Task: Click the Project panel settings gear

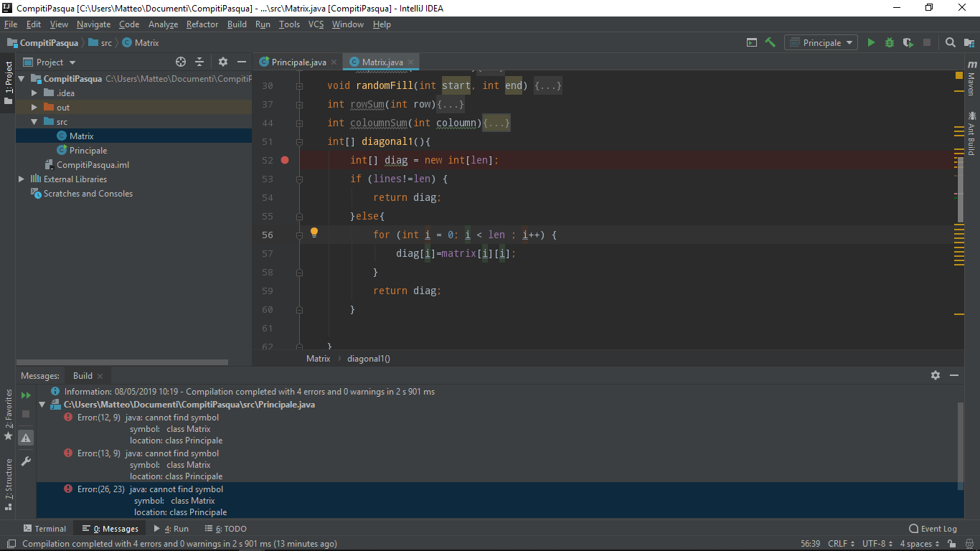Action: coord(223,62)
